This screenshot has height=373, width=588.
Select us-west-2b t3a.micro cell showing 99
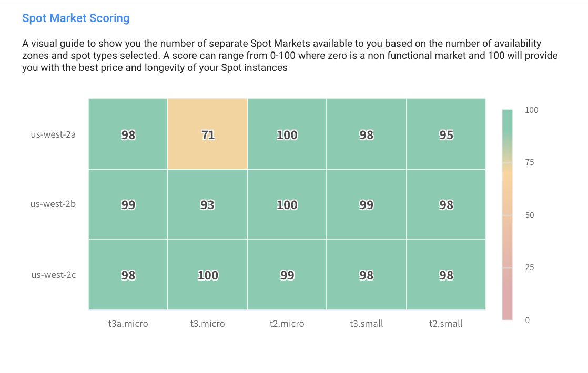pyautogui.click(x=128, y=204)
